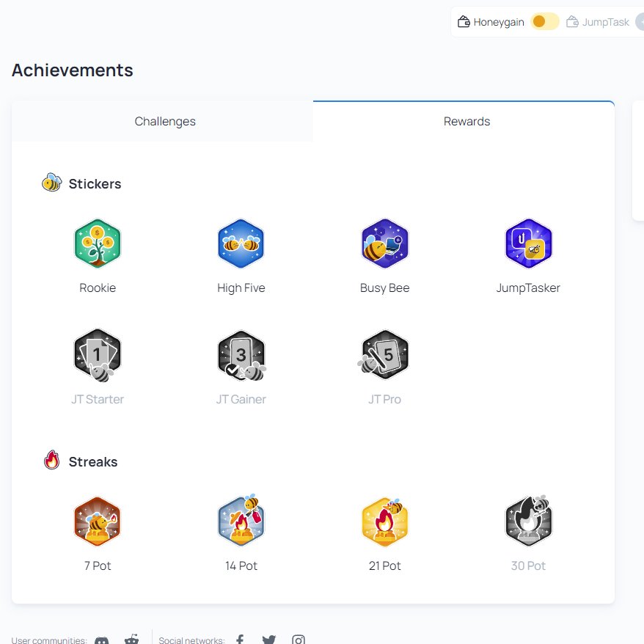
Task: Click the JumpTask wallet icon
Action: (x=572, y=21)
